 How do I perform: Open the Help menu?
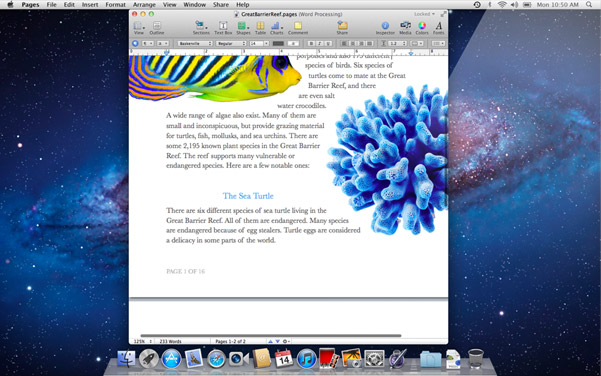(x=242, y=5)
